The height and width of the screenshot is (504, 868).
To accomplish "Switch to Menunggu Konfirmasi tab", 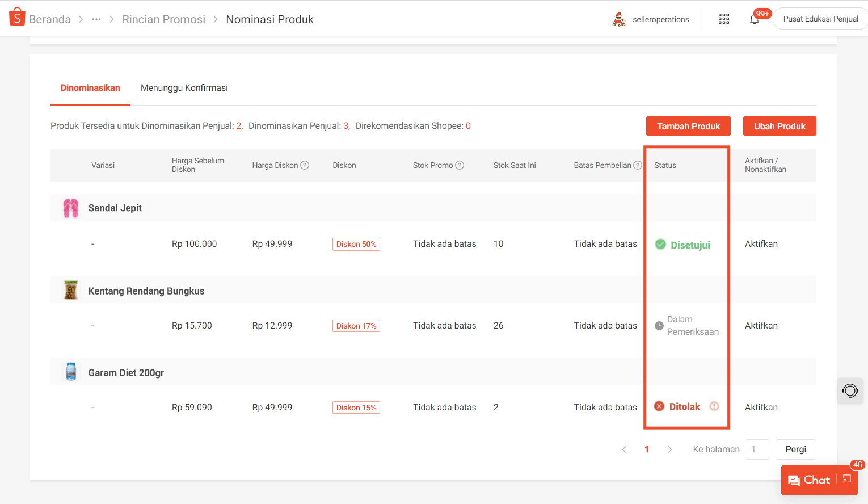I will pos(184,88).
